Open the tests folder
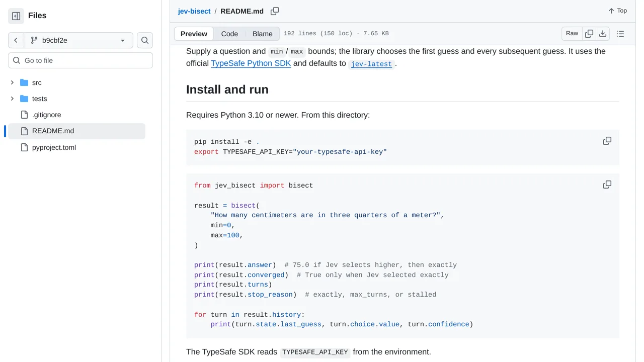The image size is (644, 362). (39, 99)
